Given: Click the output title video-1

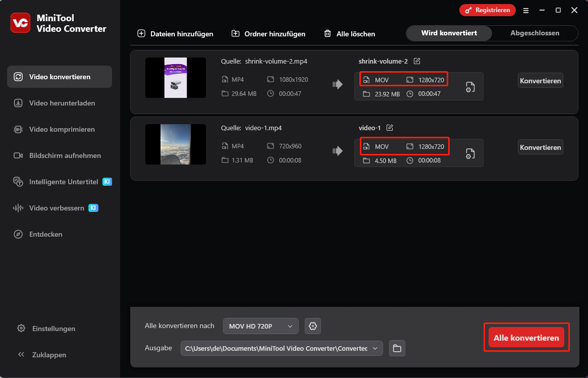Looking at the screenshot, I should coord(370,128).
